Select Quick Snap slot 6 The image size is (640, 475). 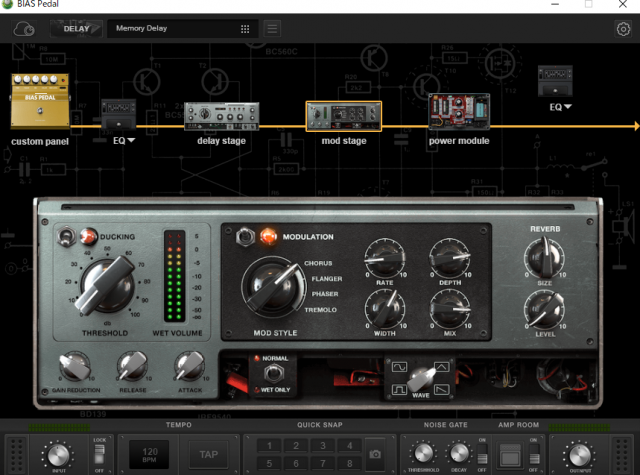296,464
